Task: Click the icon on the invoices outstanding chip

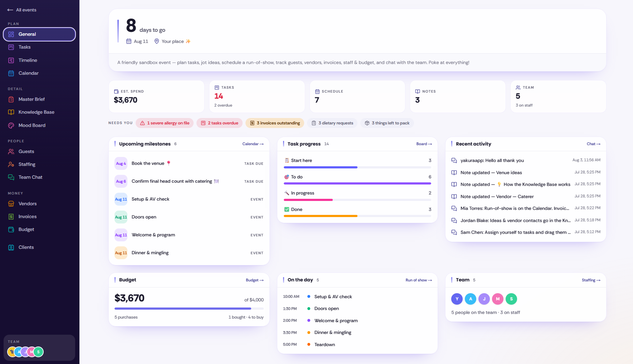Action: [252, 123]
